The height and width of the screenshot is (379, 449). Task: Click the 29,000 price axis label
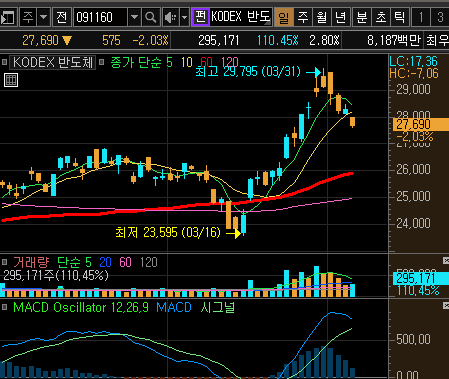[x=413, y=89]
